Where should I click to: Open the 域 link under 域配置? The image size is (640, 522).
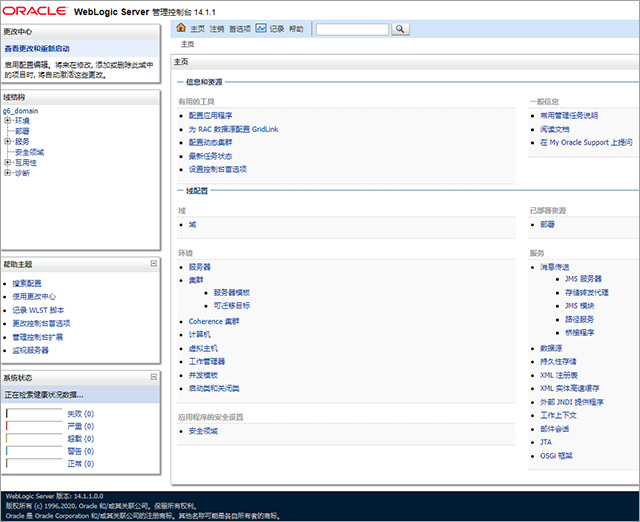point(192,224)
